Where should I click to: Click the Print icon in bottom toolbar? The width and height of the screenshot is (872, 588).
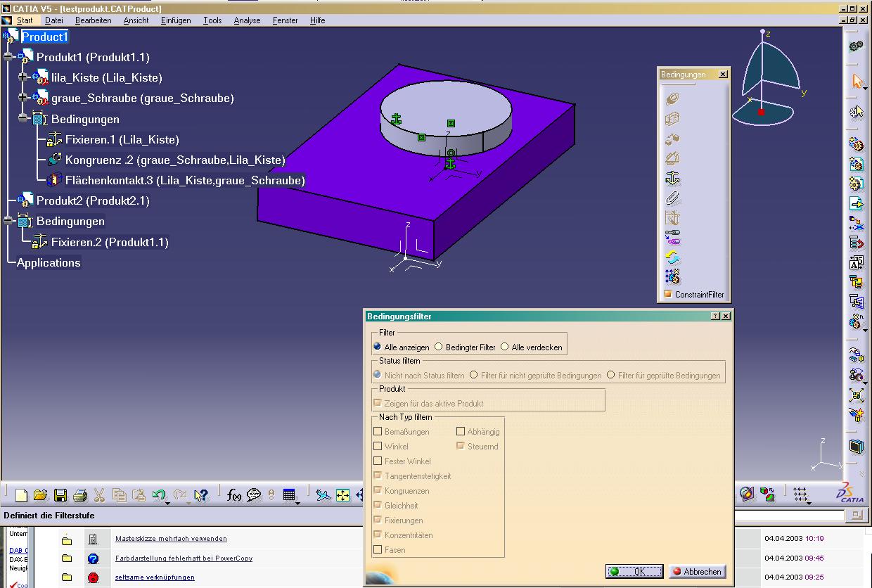79,495
